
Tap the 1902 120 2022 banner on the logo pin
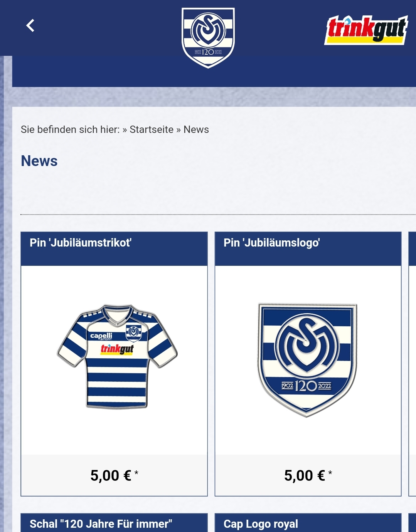306,386
